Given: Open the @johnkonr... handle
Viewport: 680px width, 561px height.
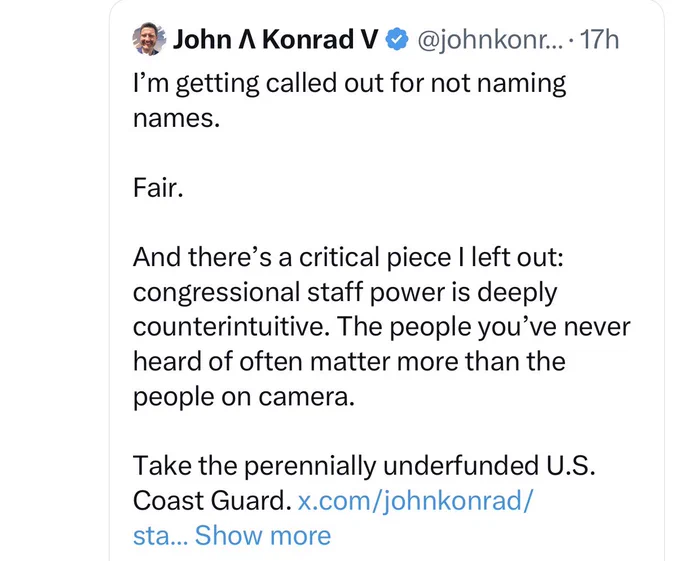Looking at the screenshot, I should pyautogui.click(x=490, y=40).
